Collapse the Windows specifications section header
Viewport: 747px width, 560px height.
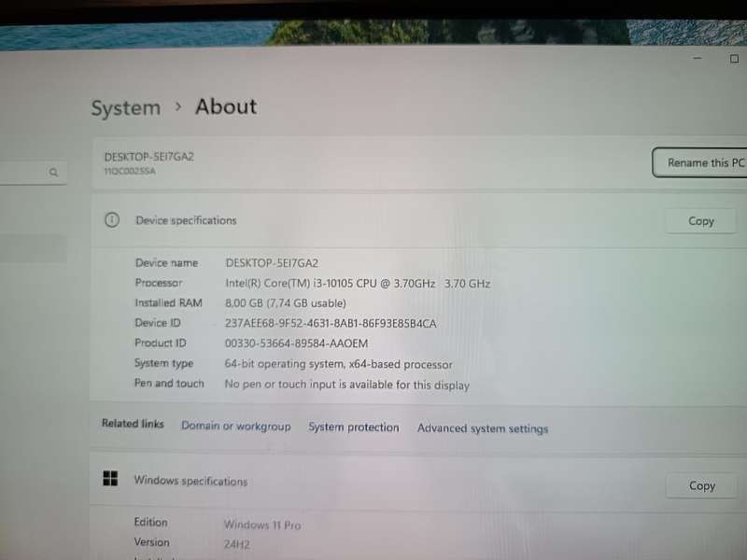pyautogui.click(x=419, y=481)
